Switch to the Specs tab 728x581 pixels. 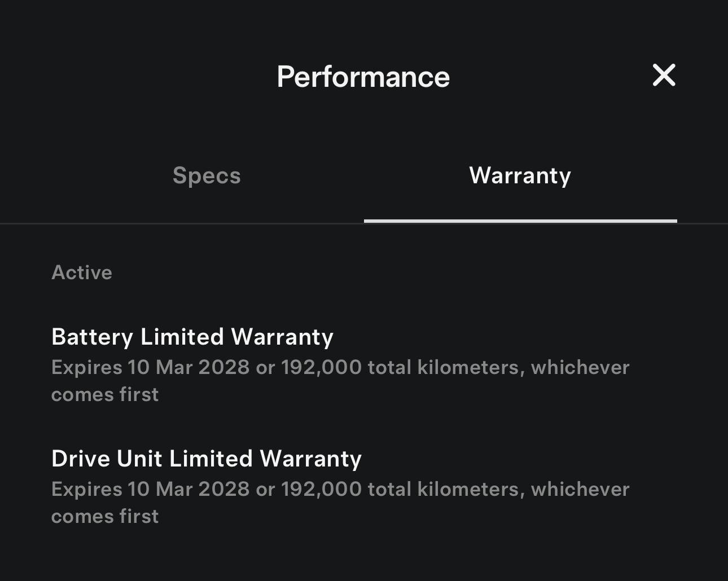pos(207,175)
